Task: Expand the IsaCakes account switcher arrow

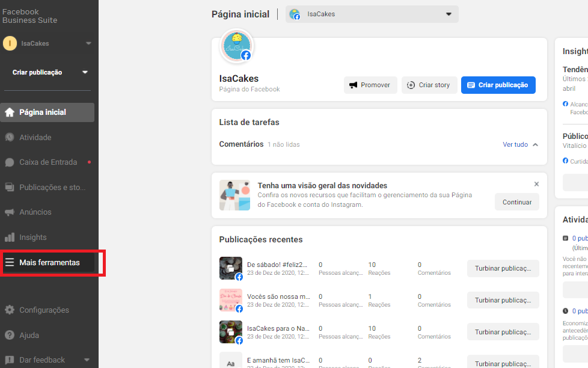Action: (x=88, y=43)
